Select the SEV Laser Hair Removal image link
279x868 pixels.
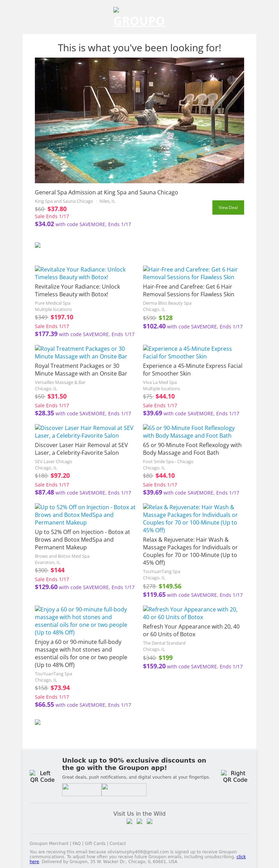click(x=84, y=432)
